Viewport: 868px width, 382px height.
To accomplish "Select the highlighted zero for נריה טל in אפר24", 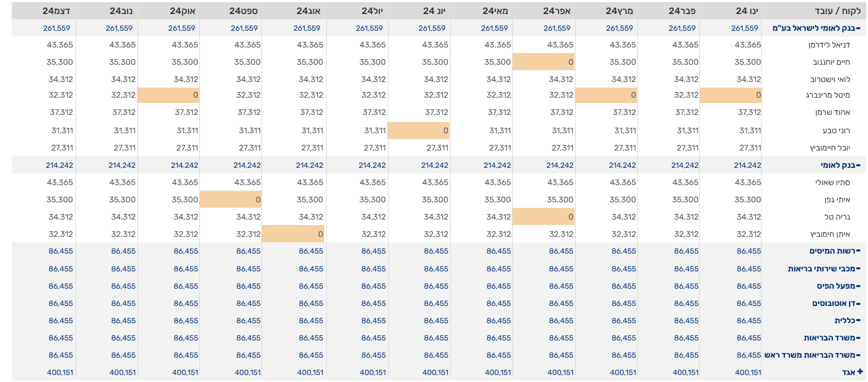I will 543,216.
